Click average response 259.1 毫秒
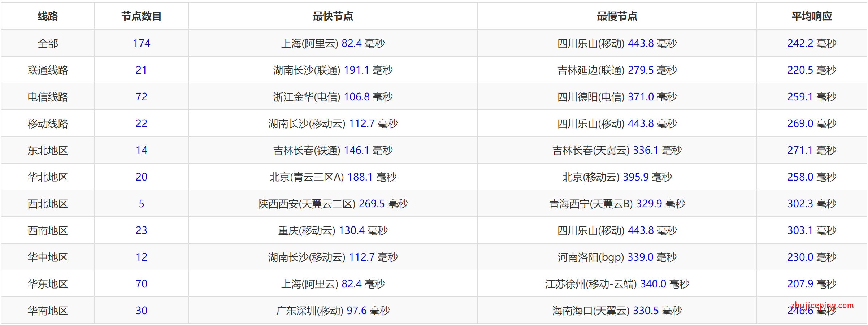868x325 pixels. tap(812, 97)
